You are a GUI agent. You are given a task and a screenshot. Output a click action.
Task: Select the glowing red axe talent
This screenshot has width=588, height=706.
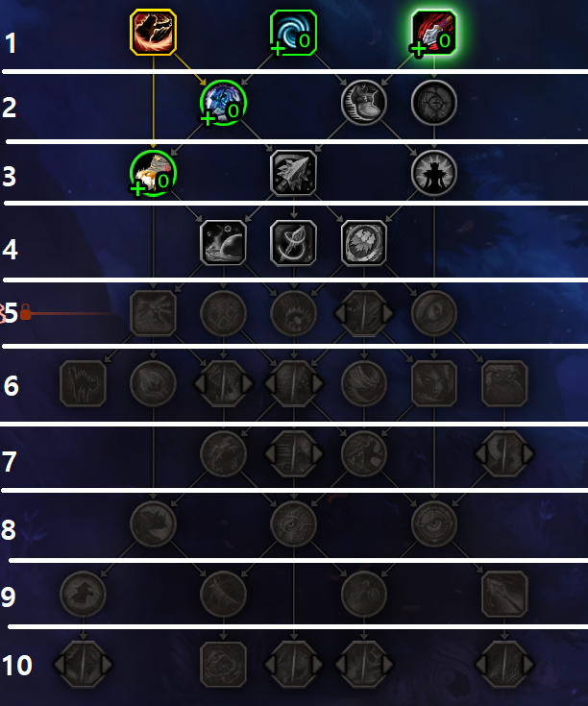click(434, 32)
